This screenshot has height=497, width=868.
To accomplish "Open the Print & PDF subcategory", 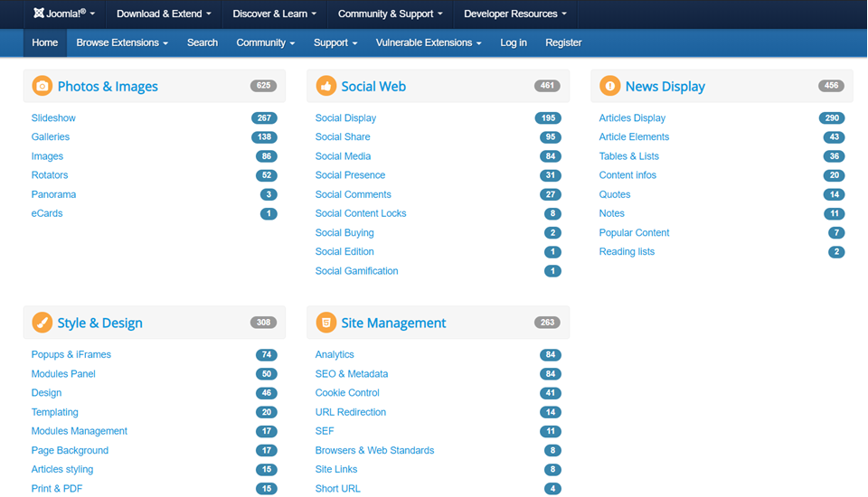I will (56, 488).
